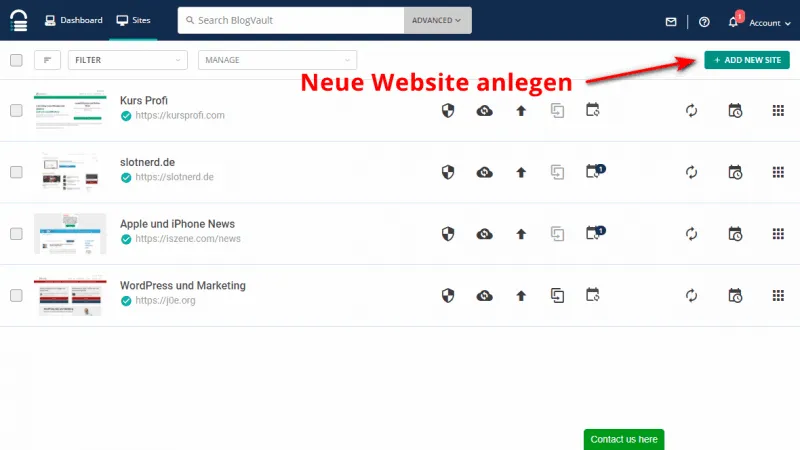Expand the FILTER dropdown
Screen dimensions: 800x450
[x=128, y=60]
